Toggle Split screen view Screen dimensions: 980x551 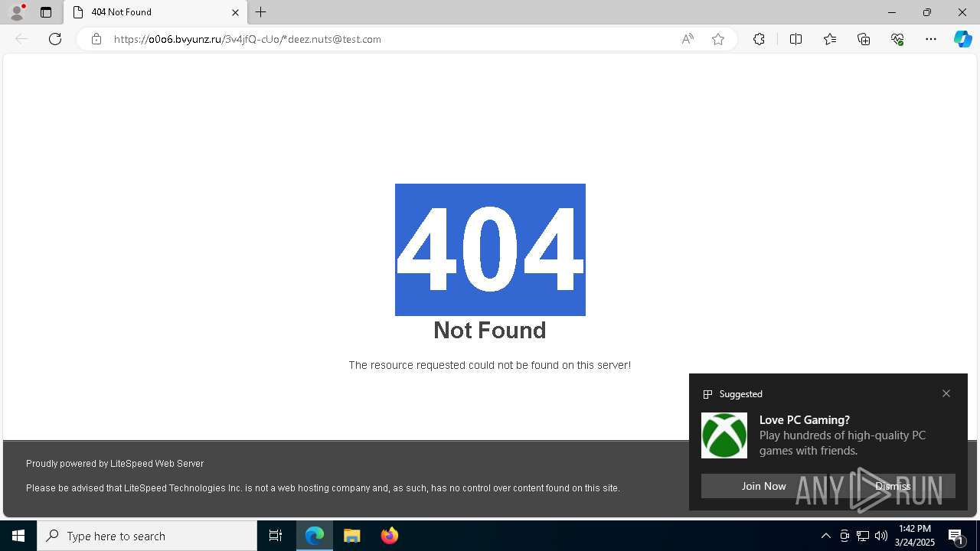(x=795, y=39)
